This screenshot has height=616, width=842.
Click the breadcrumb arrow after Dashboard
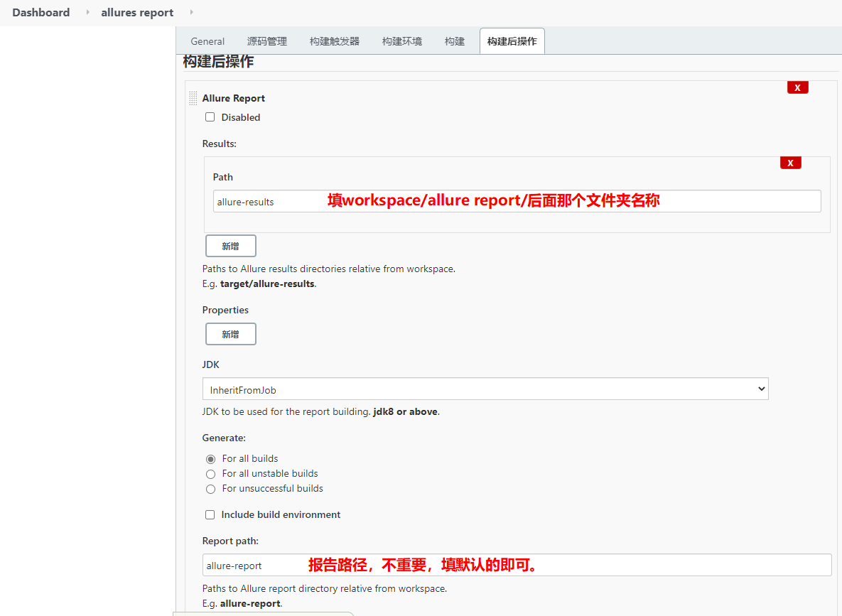87,12
